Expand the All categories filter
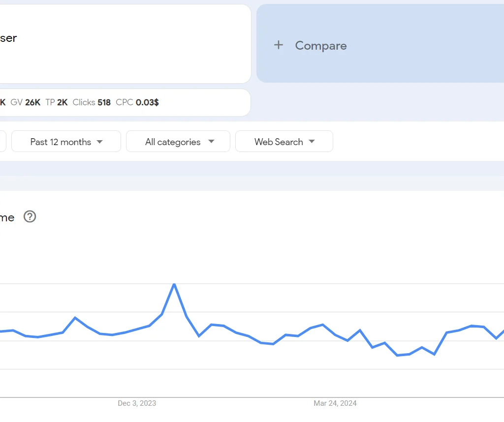This screenshot has width=504, height=422. click(178, 141)
